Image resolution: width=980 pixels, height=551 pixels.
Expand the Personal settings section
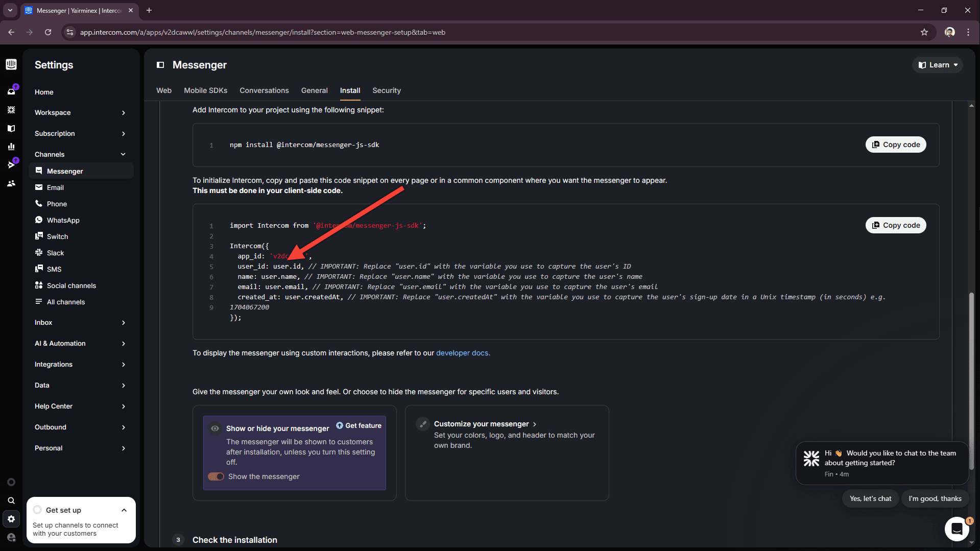click(81, 448)
